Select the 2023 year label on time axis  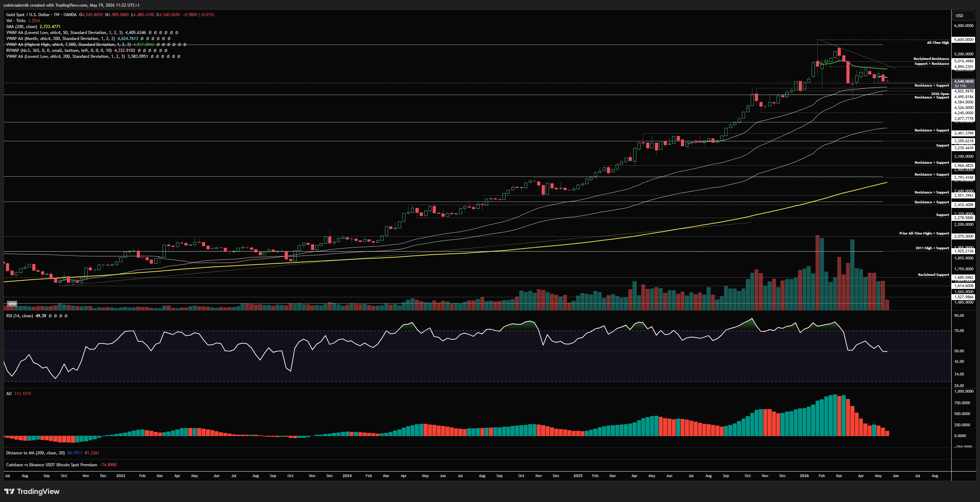pyautogui.click(x=120, y=476)
